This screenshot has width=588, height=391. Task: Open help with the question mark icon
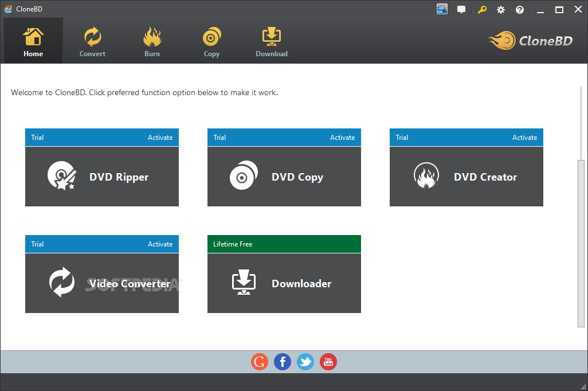click(519, 10)
